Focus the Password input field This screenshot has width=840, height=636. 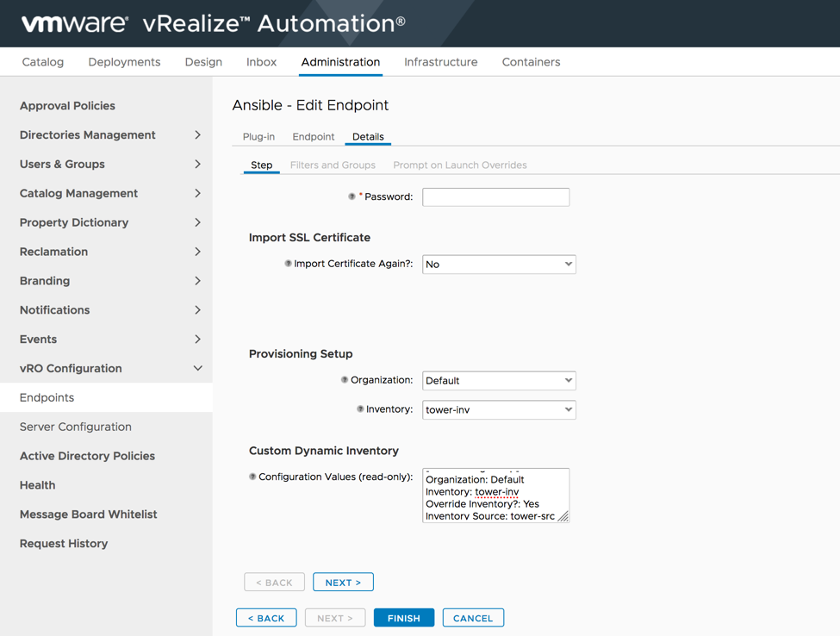click(x=495, y=197)
